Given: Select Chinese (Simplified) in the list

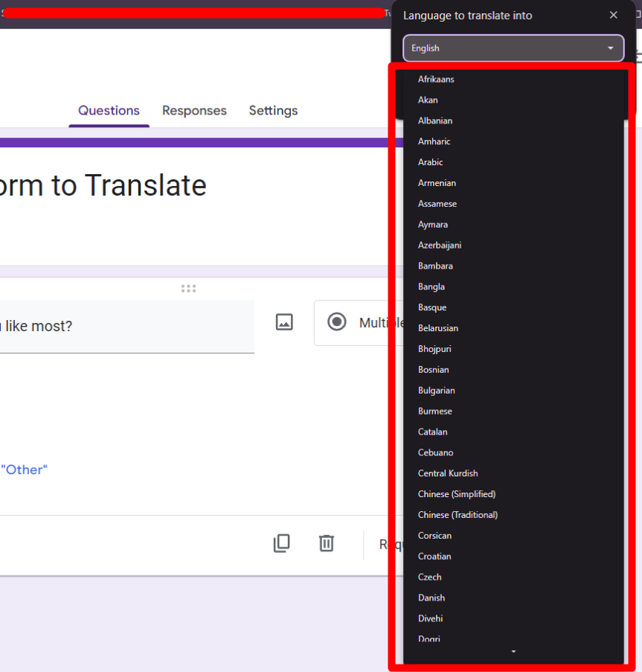Looking at the screenshot, I should tap(456, 494).
